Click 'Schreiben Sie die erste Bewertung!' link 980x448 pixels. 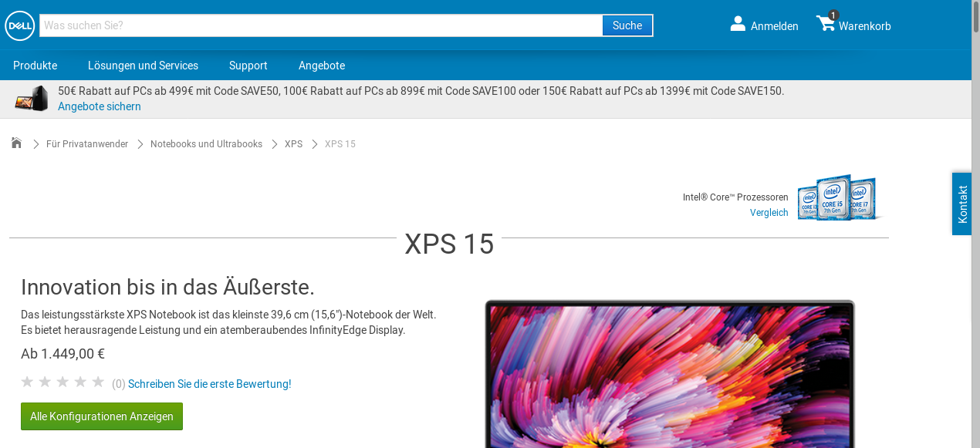[210, 384]
